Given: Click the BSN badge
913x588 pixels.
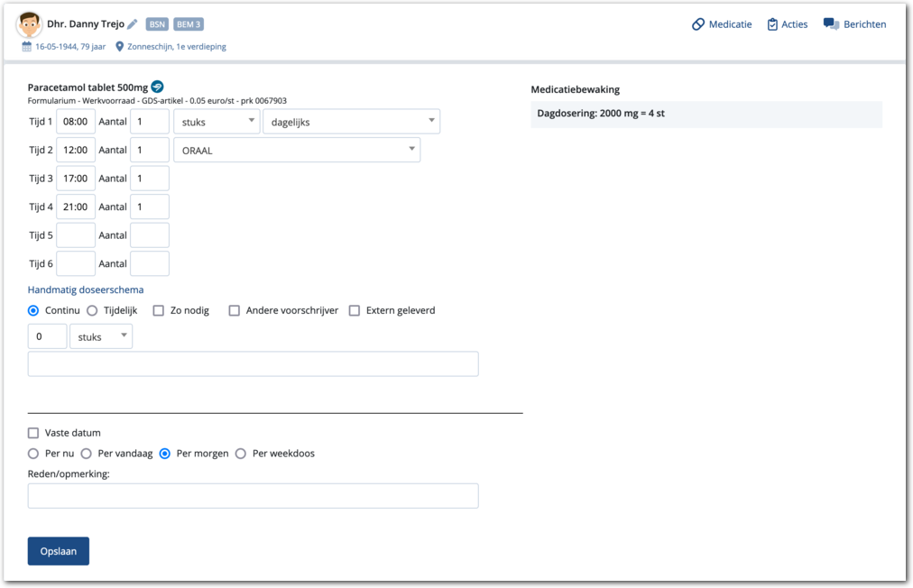Looking at the screenshot, I should click(x=157, y=24).
